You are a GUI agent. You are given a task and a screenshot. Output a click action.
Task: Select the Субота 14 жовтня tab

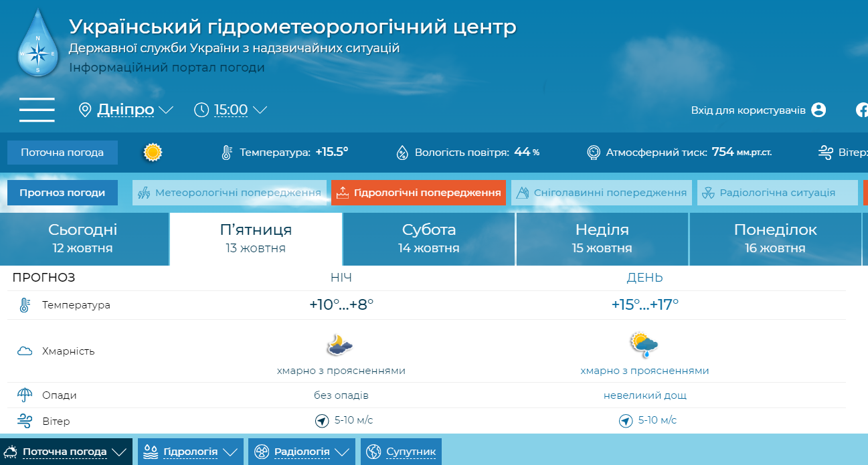coord(429,238)
